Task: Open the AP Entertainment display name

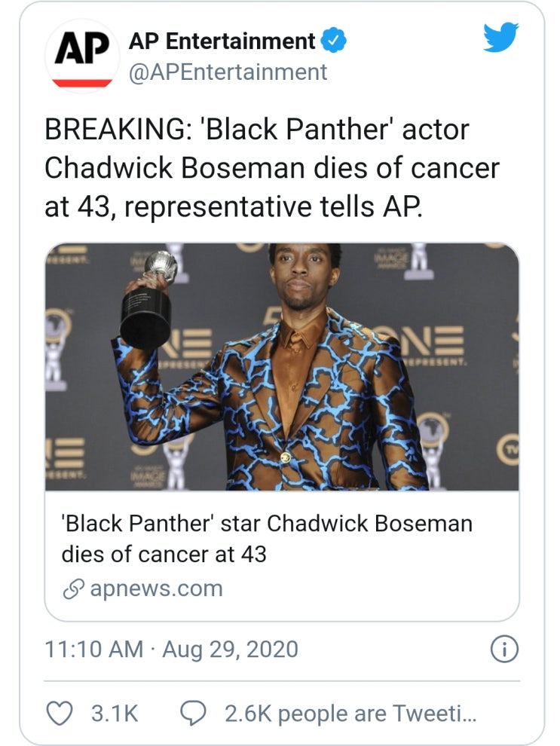Action: 222,41
